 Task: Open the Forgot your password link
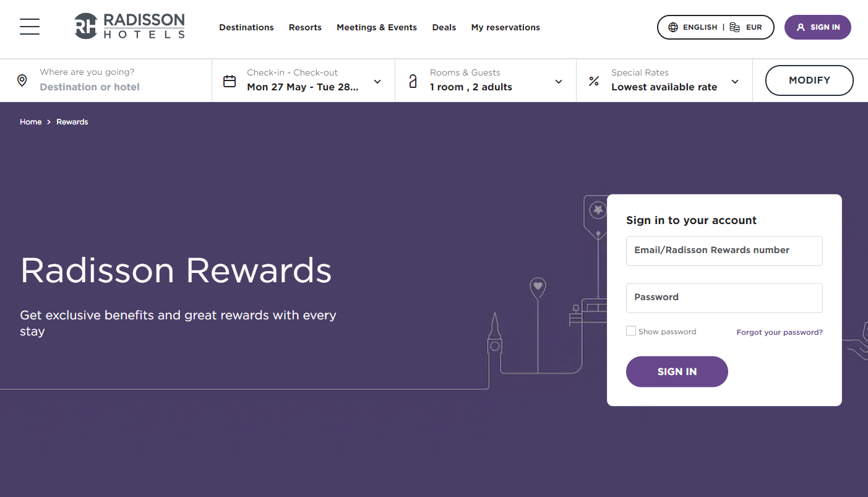click(x=779, y=332)
